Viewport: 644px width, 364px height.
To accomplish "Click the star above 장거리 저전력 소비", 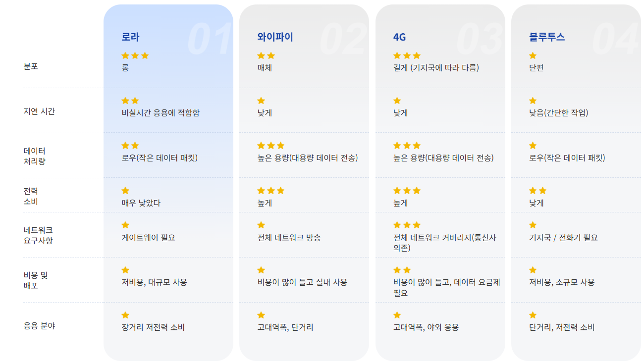I will (x=125, y=315).
